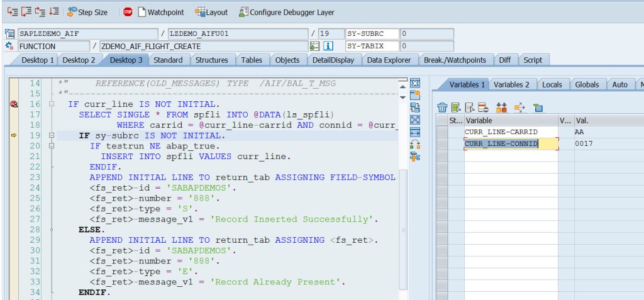Click the tool services icon beside source editor

tap(415, 157)
